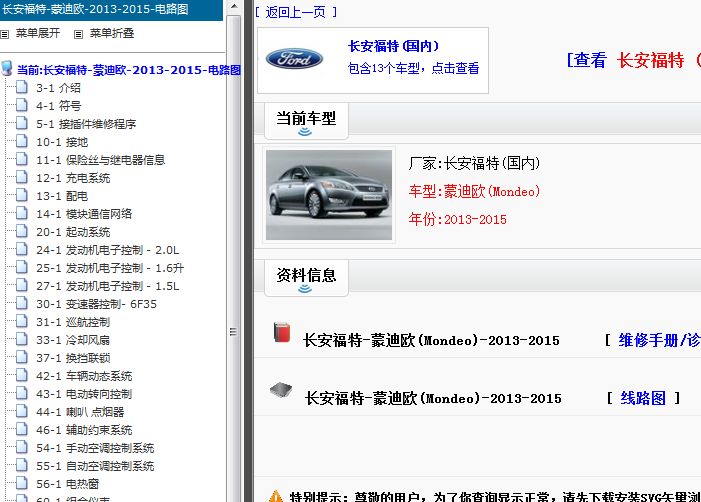Open the 查看 长安福特 link at top right
The height and width of the screenshot is (502, 701).
633,60
